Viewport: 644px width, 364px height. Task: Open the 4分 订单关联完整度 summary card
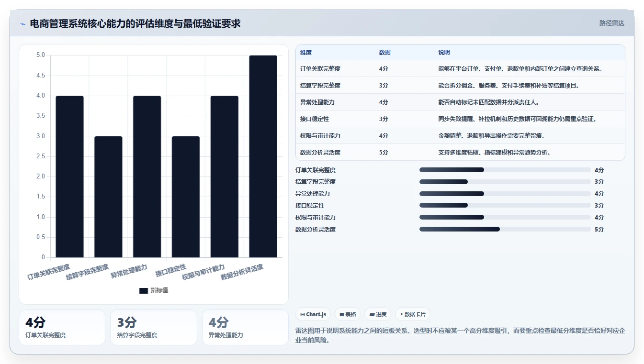[x=62, y=327]
